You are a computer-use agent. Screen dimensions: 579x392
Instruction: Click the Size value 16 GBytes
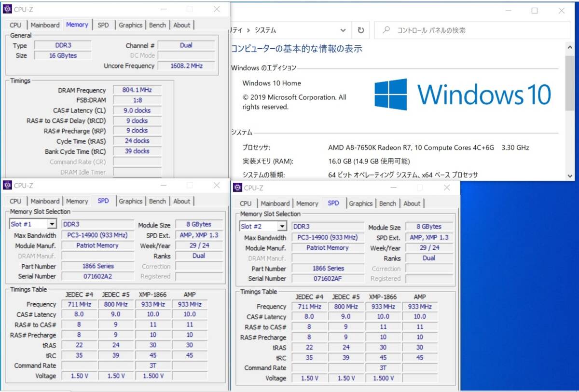pos(63,55)
